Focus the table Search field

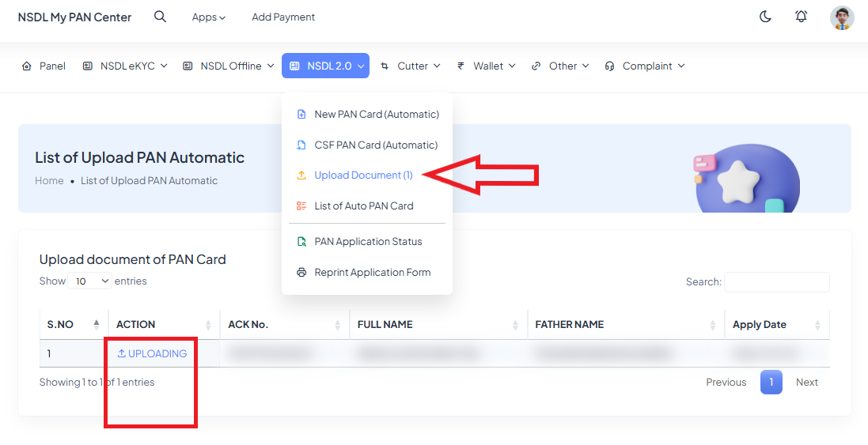pos(777,282)
